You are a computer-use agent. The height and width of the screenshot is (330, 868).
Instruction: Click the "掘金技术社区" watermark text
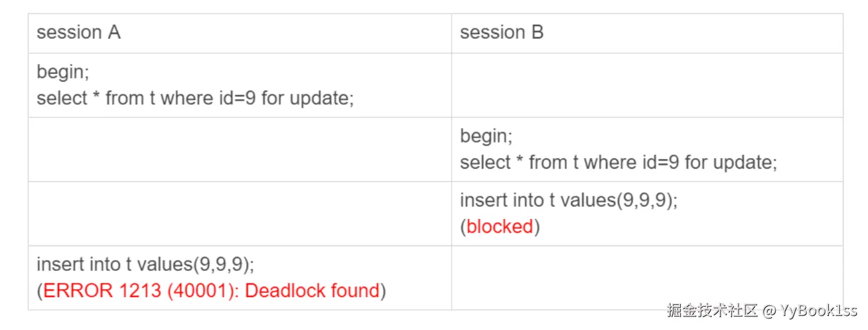712,311
